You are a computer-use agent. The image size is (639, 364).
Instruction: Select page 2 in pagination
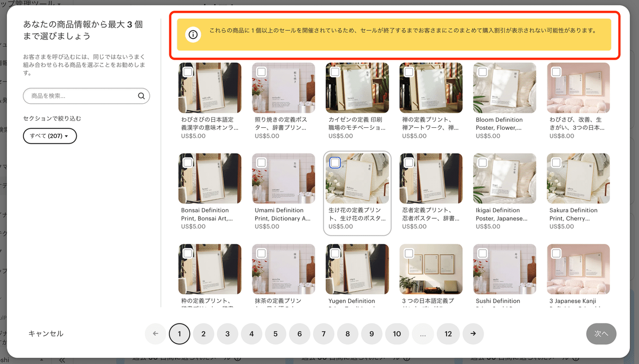pyautogui.click(x=203, y=334)
